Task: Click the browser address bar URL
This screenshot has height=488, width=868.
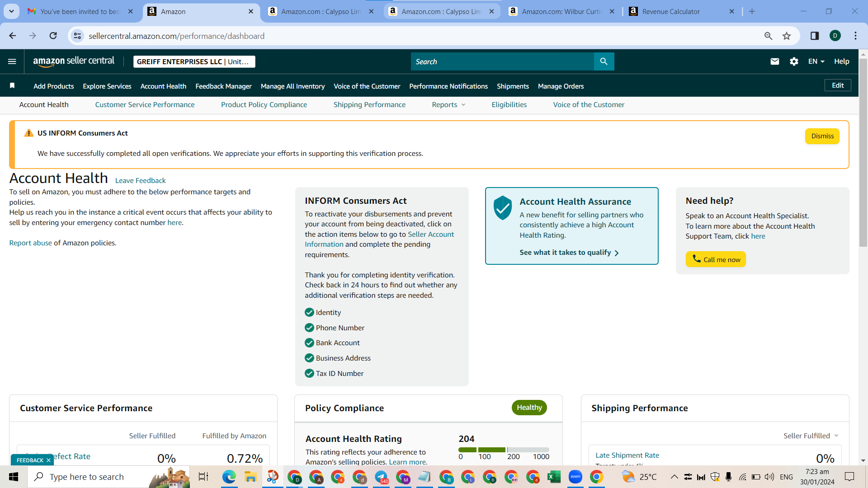Action: [x=177, y=36]
